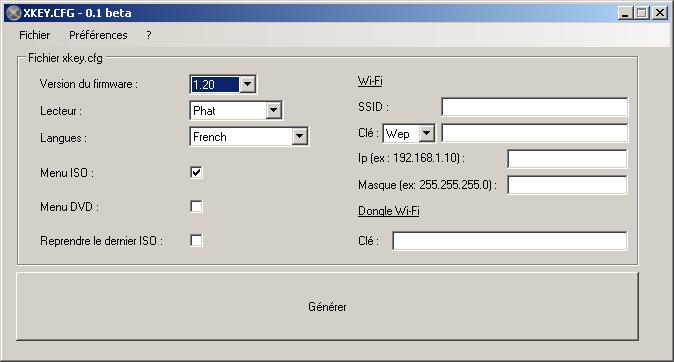Maximize the XKEY.CFG window
Viewport: 674px width, 362px height.
(x=641, y=13)
